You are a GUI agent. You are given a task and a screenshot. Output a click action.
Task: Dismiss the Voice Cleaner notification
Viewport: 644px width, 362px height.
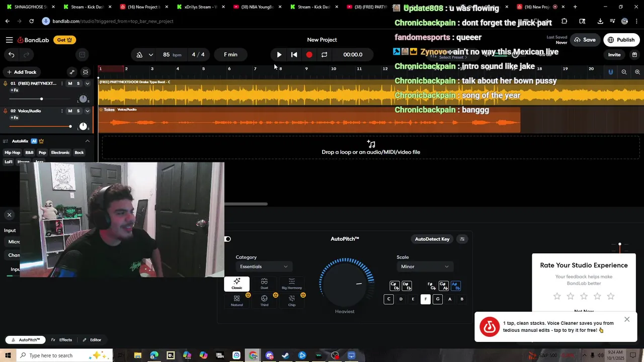coord(627,319)
